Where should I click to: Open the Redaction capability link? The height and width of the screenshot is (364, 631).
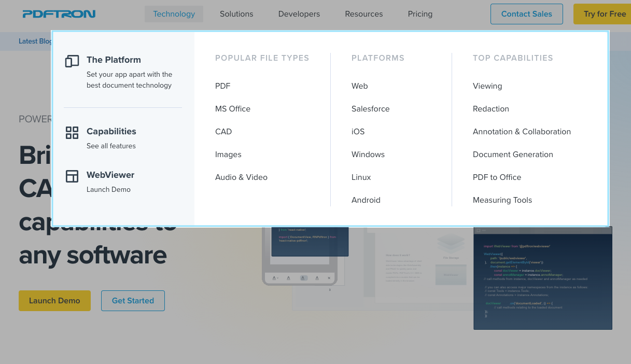pos(490,109)
